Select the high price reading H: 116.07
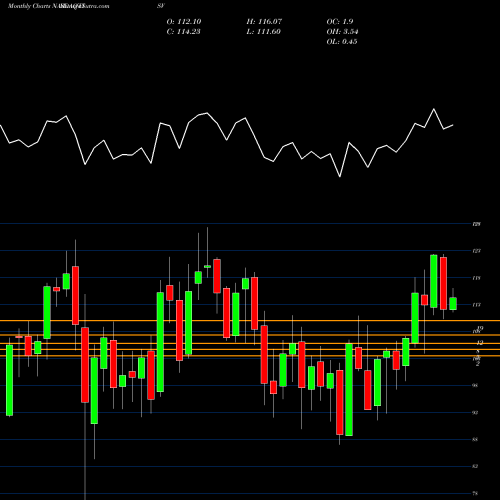The width and height of the screenshot is (500, 500). point(264,22)
